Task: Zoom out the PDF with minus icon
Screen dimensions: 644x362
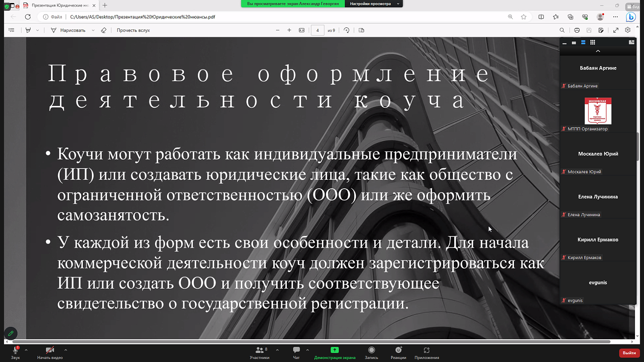Action: point(278,30)
